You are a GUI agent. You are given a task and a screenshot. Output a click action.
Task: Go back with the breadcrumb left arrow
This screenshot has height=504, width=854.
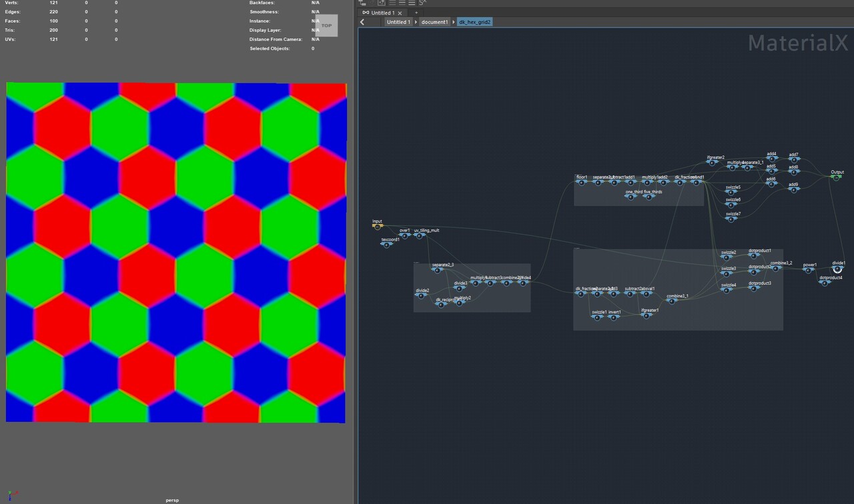(x=362, y=22)
